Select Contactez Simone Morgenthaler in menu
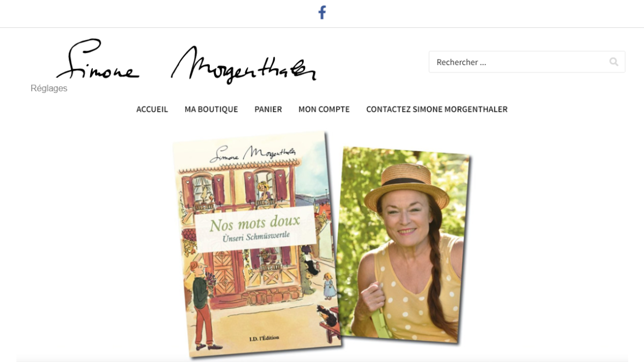The image size is (644, 362). 437,109
